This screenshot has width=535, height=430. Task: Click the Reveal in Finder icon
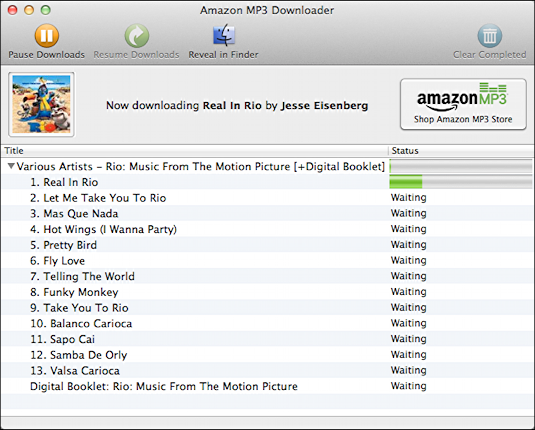pos(224,35)
